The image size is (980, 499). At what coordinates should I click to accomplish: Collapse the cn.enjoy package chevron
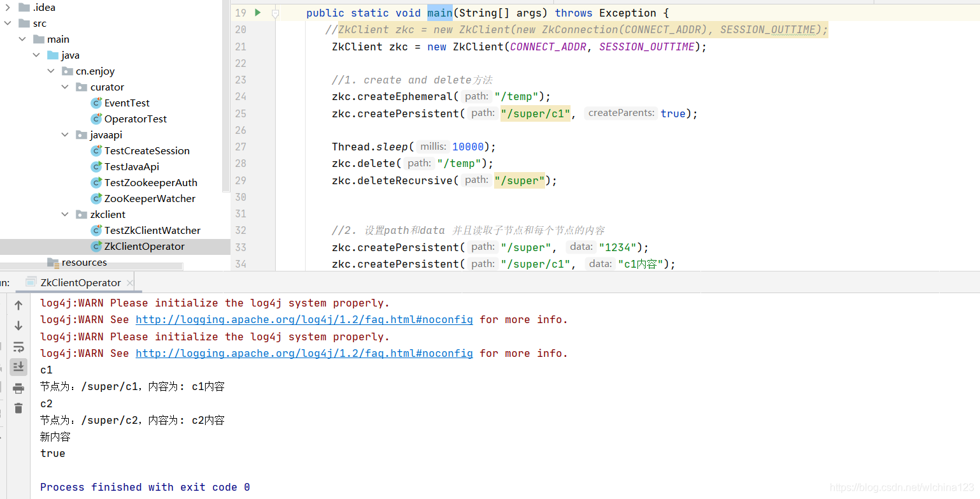point(51,71)
